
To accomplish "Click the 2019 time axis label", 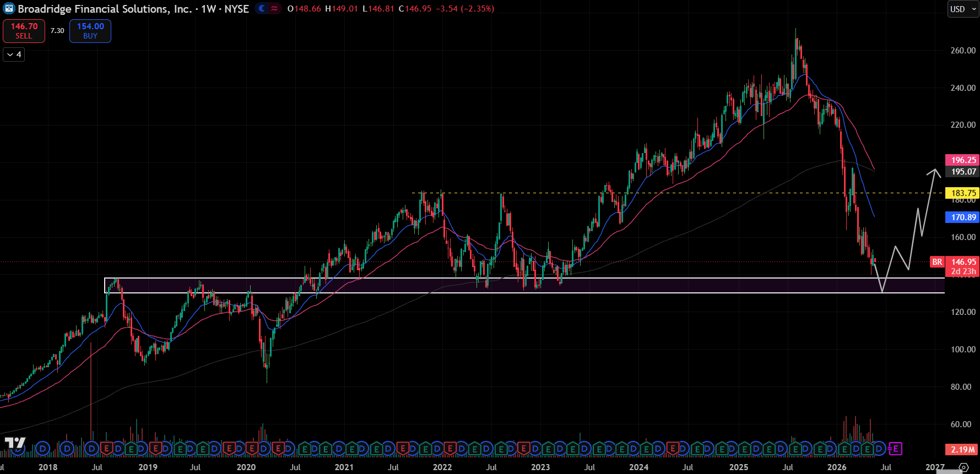I will [x=148, y=467].
